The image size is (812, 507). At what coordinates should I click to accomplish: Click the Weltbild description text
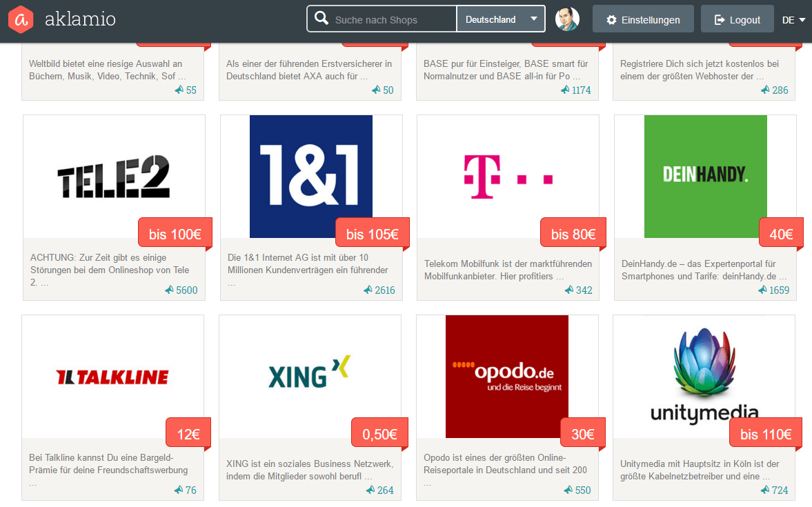(107, 70)
